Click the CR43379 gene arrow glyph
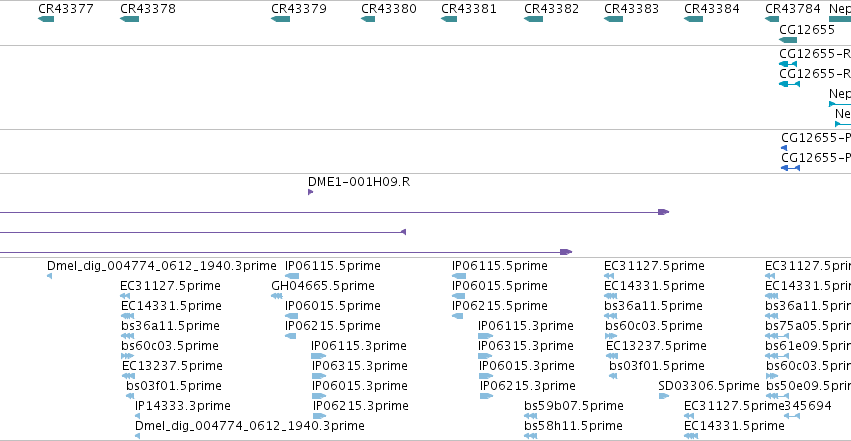The width and height of the screenshot is (851, 441). [280, 19]
